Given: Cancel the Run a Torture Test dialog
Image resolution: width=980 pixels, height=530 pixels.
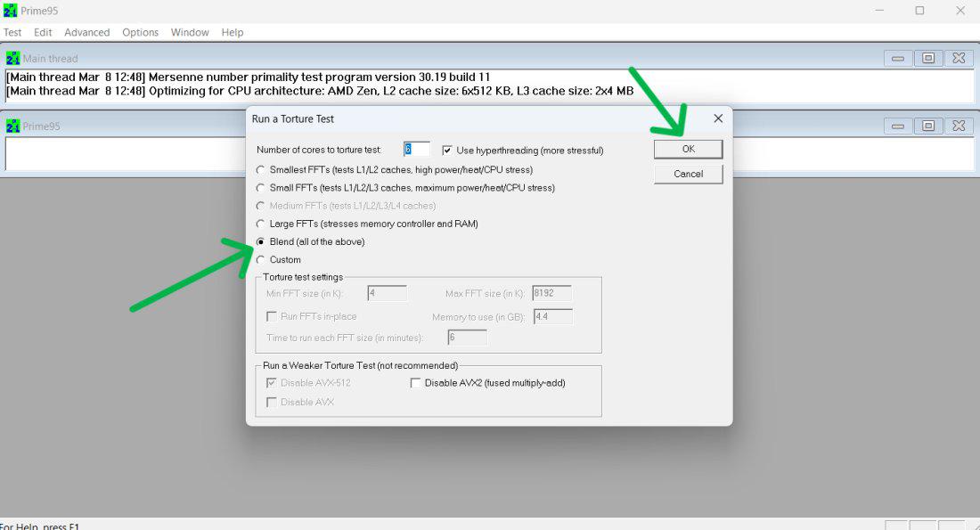Looking at the screenshot, I should [688, 174].
